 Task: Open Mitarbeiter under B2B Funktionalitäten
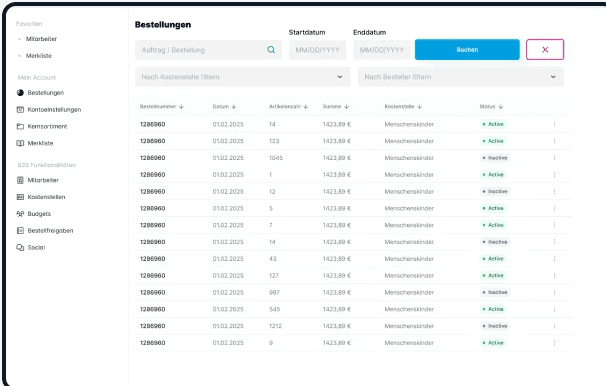tap(43, 180)
